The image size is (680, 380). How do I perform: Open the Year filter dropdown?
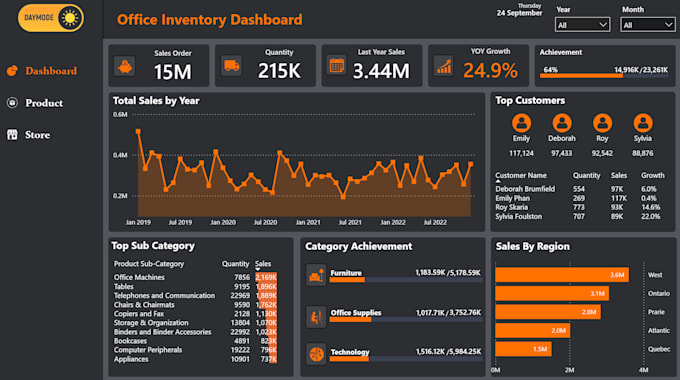582,25
